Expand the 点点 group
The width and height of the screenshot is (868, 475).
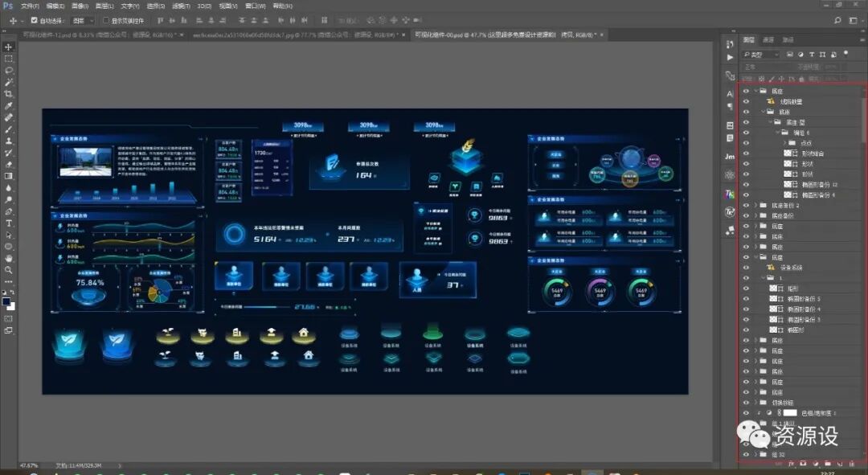[784, 143]
